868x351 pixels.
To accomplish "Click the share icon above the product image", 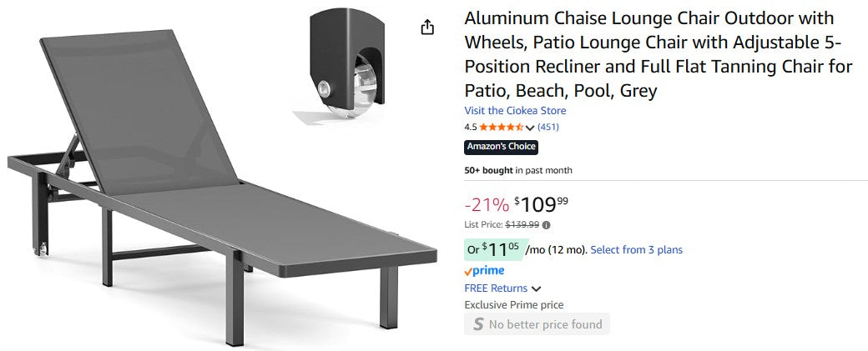I will (x=427, y=28).
